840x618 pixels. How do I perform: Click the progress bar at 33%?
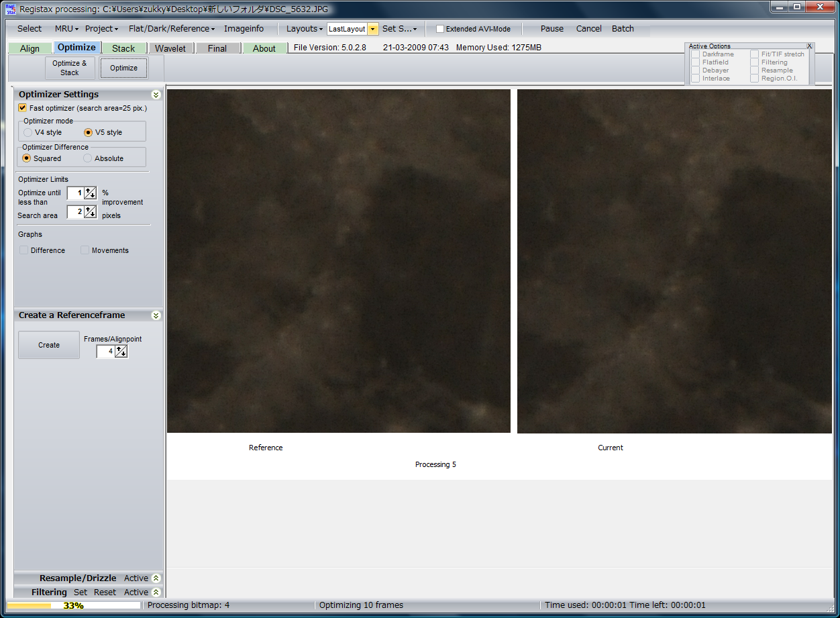73,605
